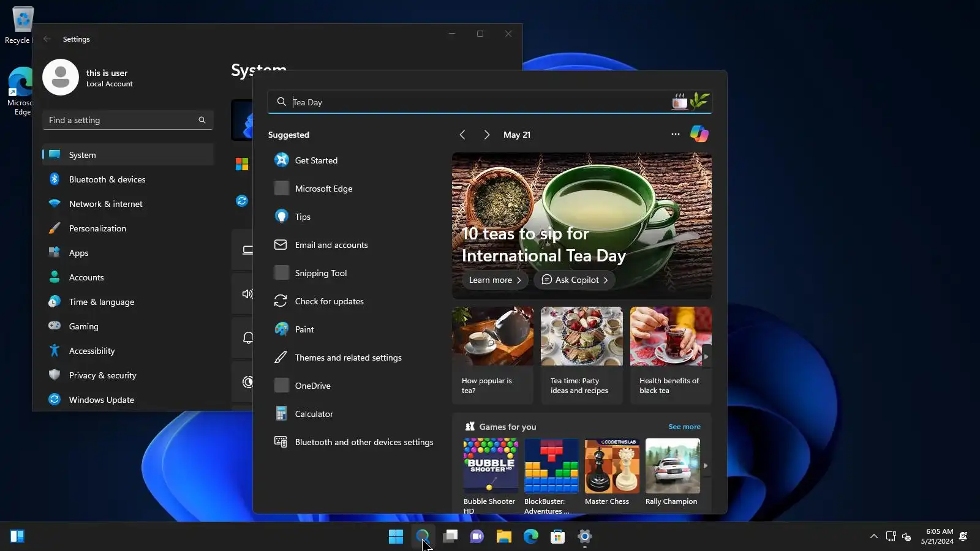Click the Tea Day illustration in search box
Screen dimensions: 980x551
click(x=690, y=101)
